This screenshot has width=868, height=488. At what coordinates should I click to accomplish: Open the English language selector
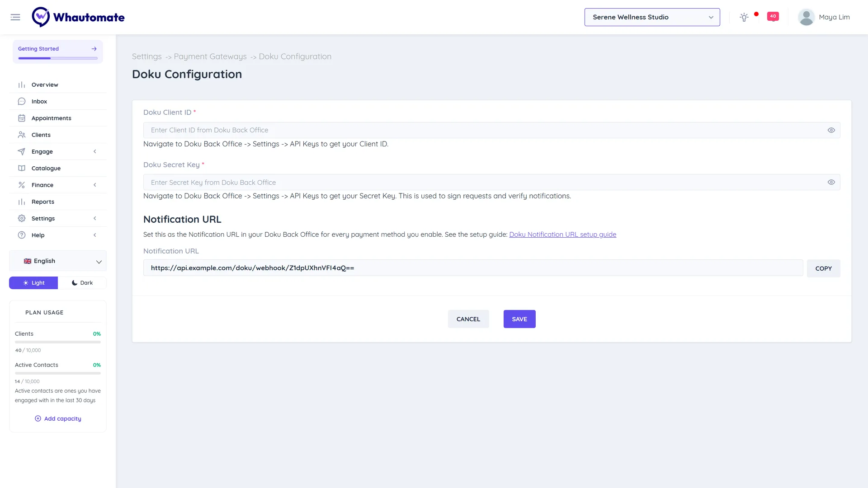58,261
